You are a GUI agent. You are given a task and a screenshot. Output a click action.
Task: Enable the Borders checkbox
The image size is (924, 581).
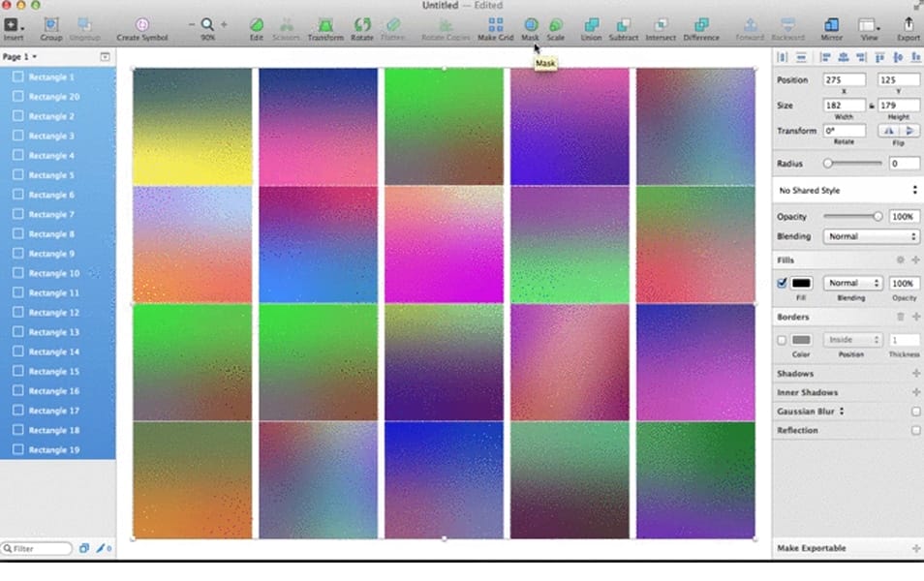781,340
